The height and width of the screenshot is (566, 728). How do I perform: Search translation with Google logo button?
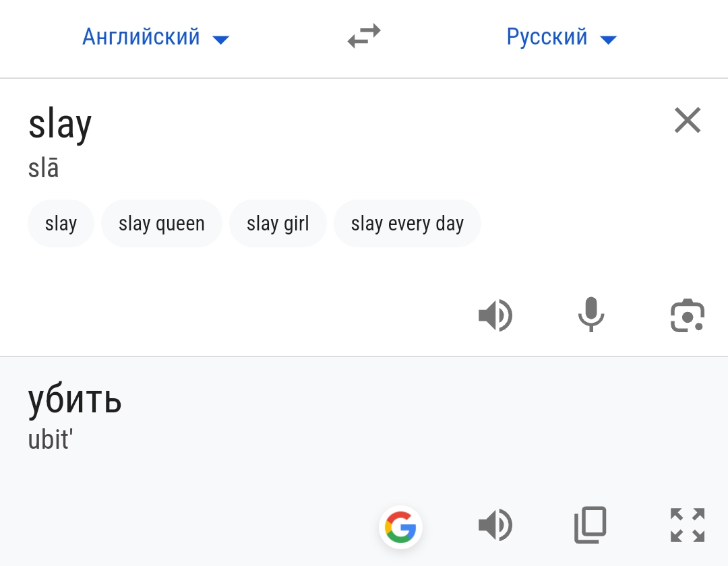point(400,527)
